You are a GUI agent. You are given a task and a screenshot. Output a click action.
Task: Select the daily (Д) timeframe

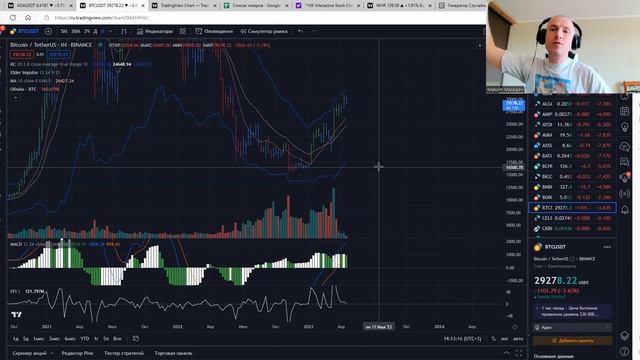[96, 31]
